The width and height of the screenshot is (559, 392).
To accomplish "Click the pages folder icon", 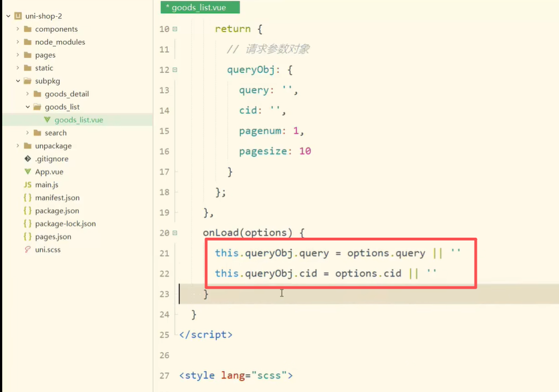I will [27, 55].
